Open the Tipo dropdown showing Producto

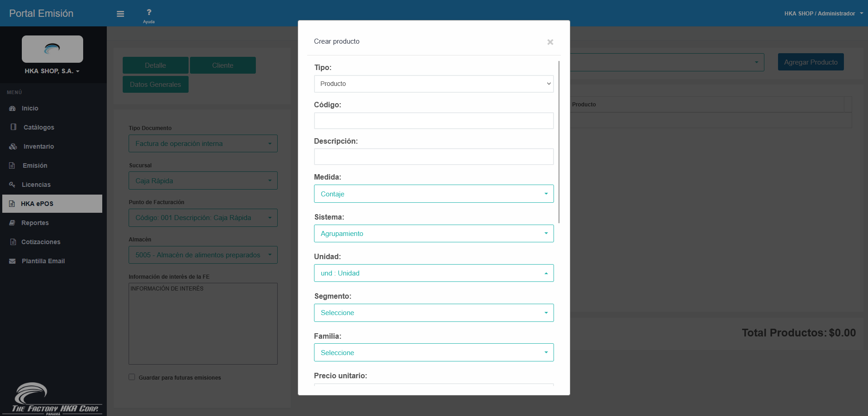[434, 84]
